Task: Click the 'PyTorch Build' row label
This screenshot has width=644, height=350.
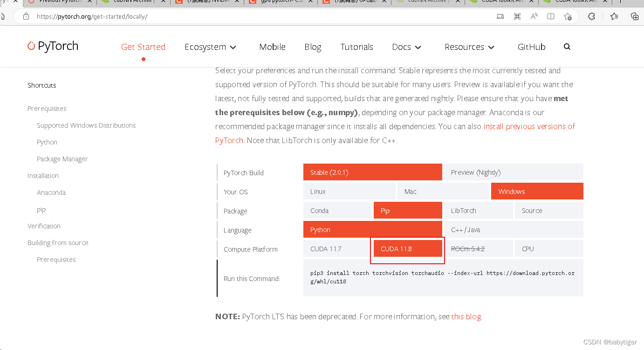Action: point(244,173)
